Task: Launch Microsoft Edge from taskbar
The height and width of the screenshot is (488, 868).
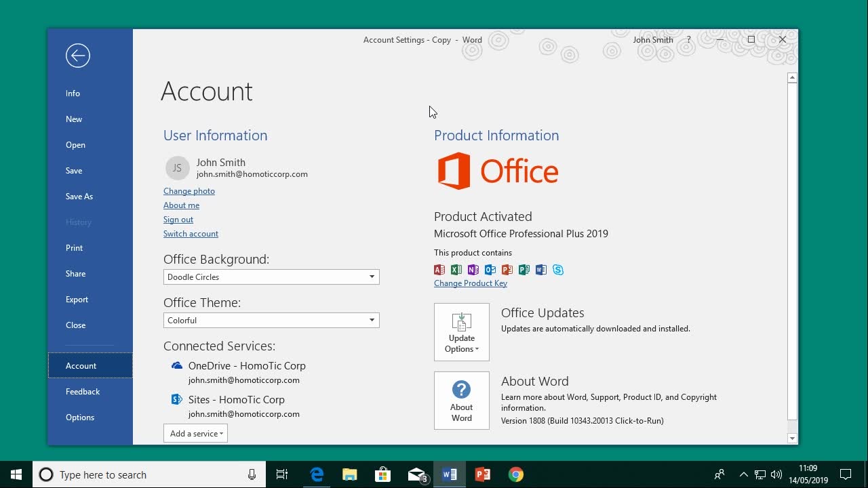Action: point(317,474)
